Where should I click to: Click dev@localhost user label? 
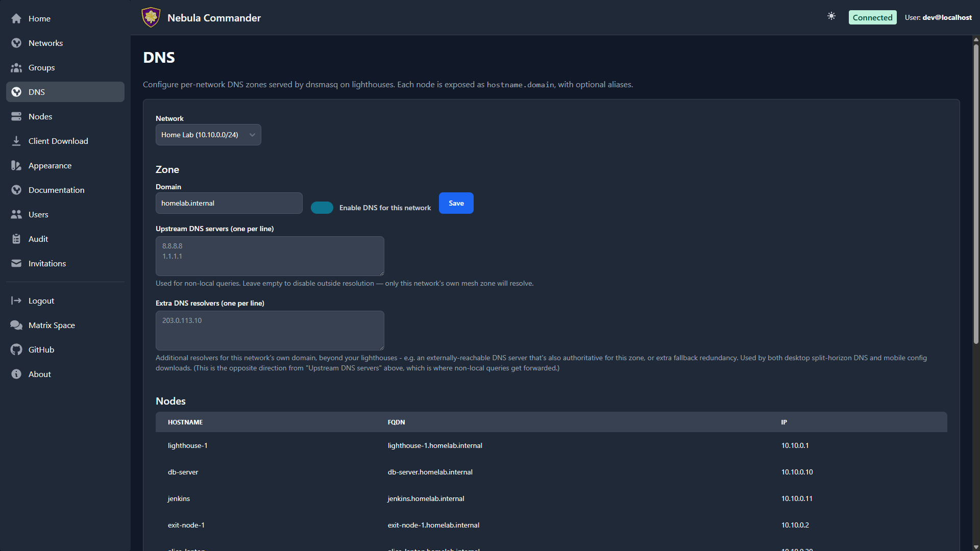pos(947,17)
